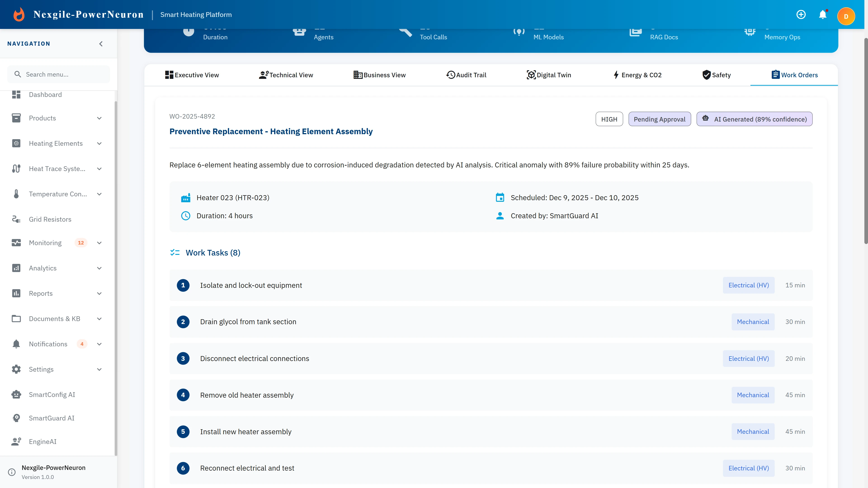Image resolution: width=868 pixels, height=488 pixels.
Task: Open SmartGuard AI from the sidebar
Action: (x=51, y=418)
